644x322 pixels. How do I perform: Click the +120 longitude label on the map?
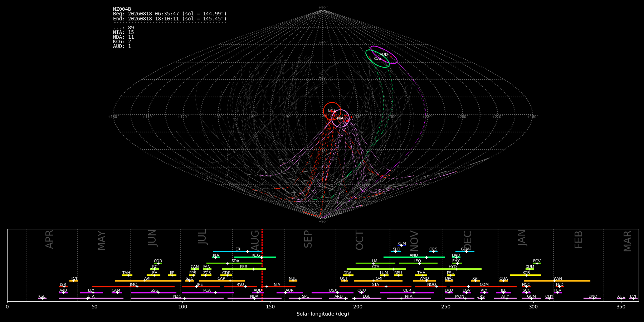click(182, 117)
